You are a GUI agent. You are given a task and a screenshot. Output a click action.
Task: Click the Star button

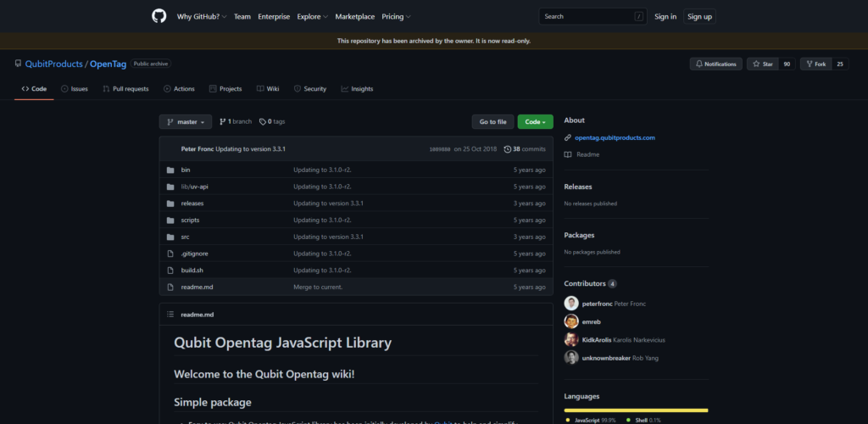(763, 64)
